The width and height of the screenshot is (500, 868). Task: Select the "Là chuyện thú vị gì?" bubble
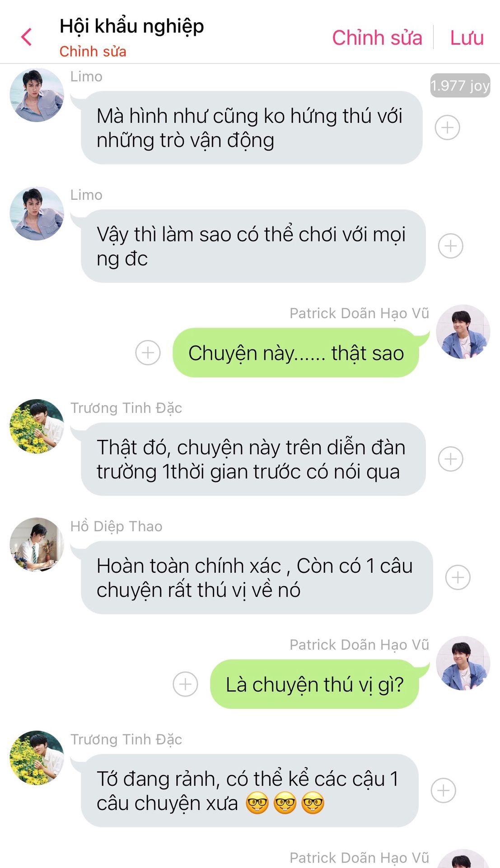[x=315, y=684]
